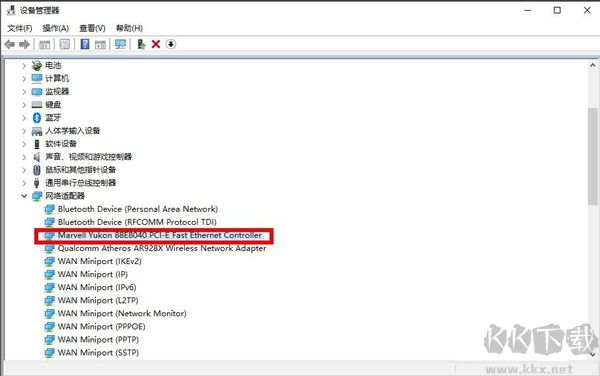
Task: Click the Forward arrow toolbar icon
Action: point(24,44)
